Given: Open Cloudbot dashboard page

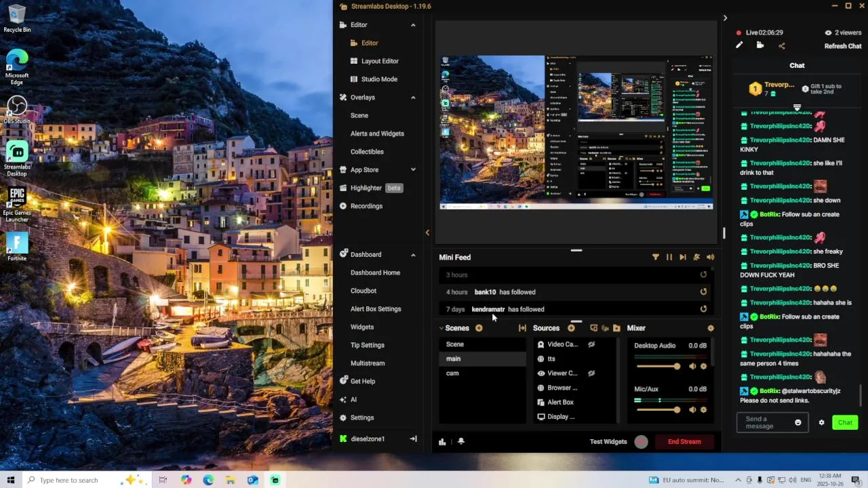Looking at the screenshot, I should tap(363, 291).
